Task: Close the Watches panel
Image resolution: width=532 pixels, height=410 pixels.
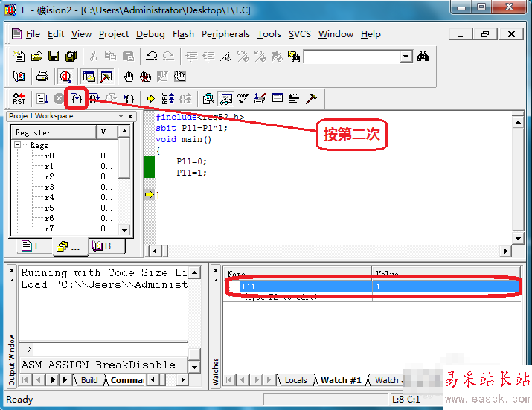Action: coord(216,271)
